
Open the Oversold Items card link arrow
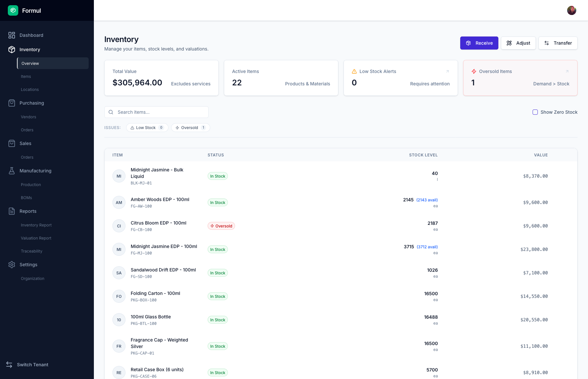[x=567, y=71]
